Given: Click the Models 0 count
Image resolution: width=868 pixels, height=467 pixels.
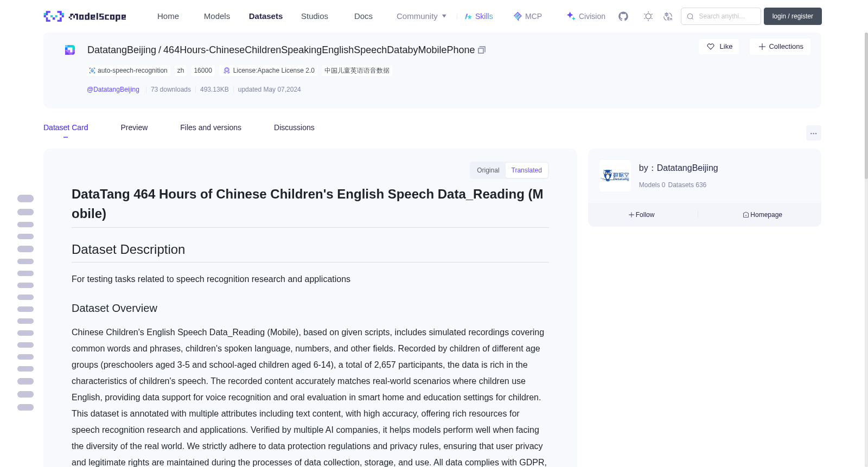Looking at the screenshot, I should [652, 185].
